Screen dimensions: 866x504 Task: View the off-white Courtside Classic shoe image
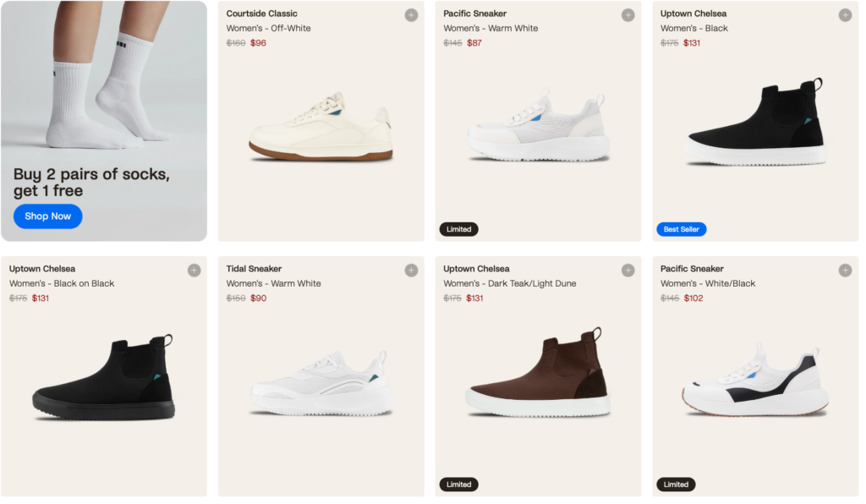pos(321,129)
